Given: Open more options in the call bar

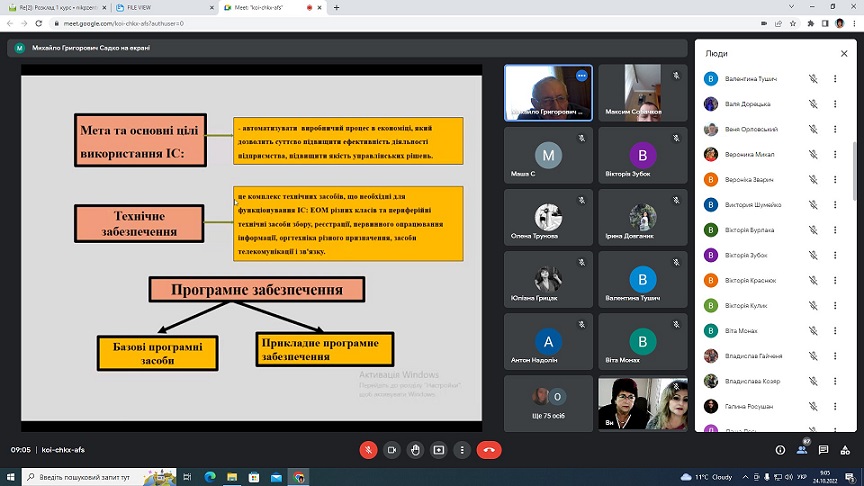Looking at the screenshot, I should [x=462, y=450].
